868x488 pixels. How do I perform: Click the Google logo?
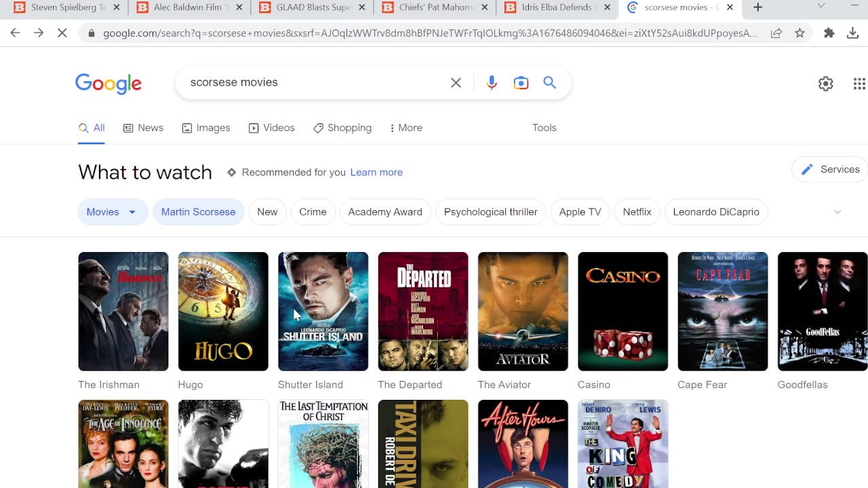[108, 83]
